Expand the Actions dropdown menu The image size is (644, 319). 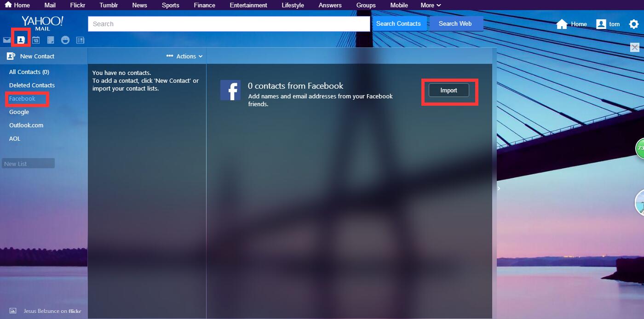(190, 56)
